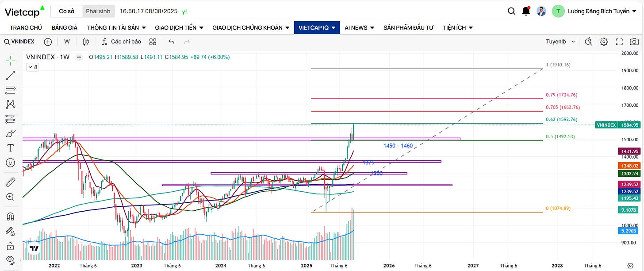644x271 pixels.
Task: Hide the VNINDEX legend visibility toggle
Action: (79, 57)
